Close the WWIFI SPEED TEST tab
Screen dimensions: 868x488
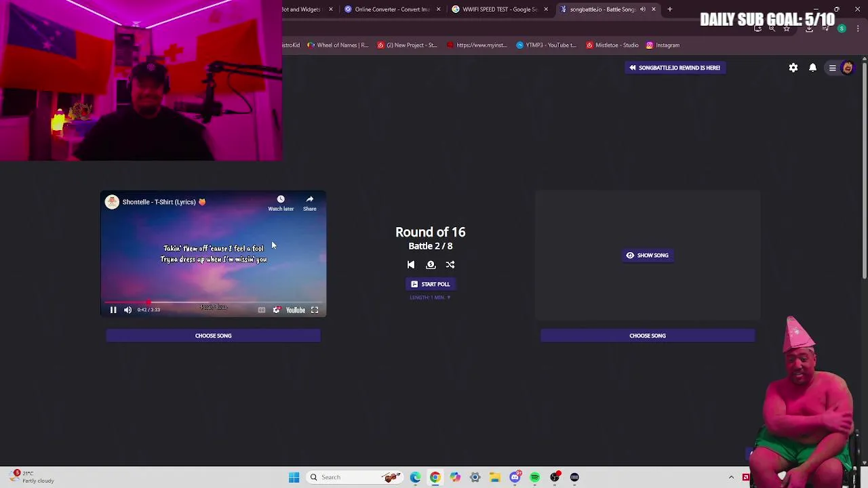tap(546, 9)
